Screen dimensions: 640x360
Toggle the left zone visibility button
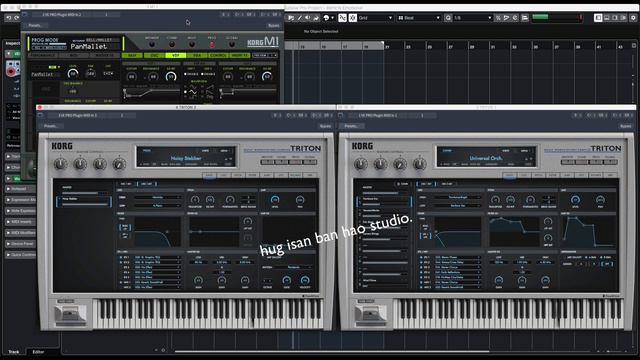click(x=598, y=18)
